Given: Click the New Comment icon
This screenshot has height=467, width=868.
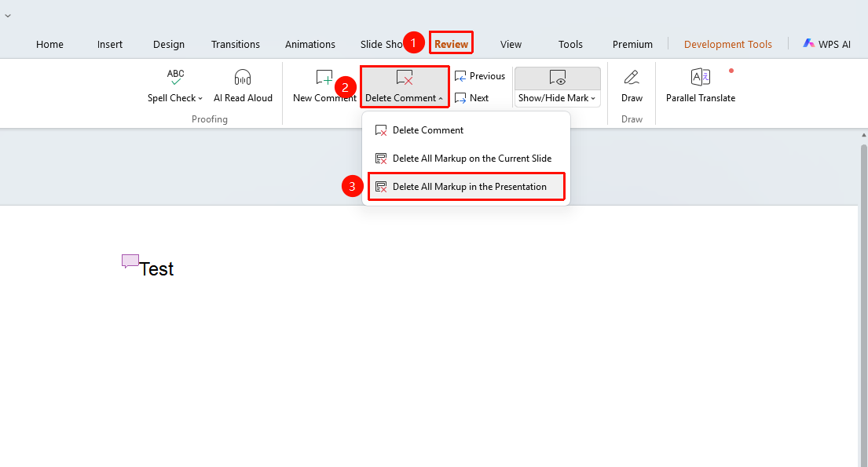Looking at the screenshot, I should [x=324, y=78].
